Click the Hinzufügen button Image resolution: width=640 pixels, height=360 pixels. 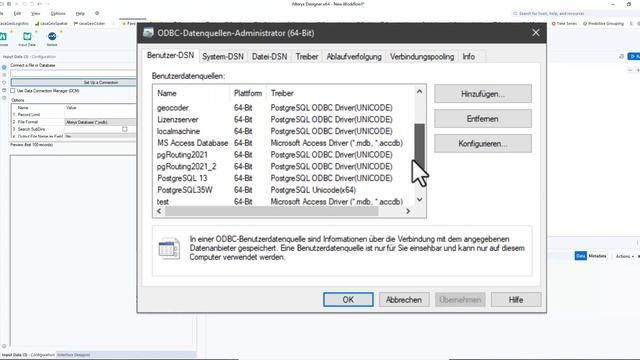(483, 94)
